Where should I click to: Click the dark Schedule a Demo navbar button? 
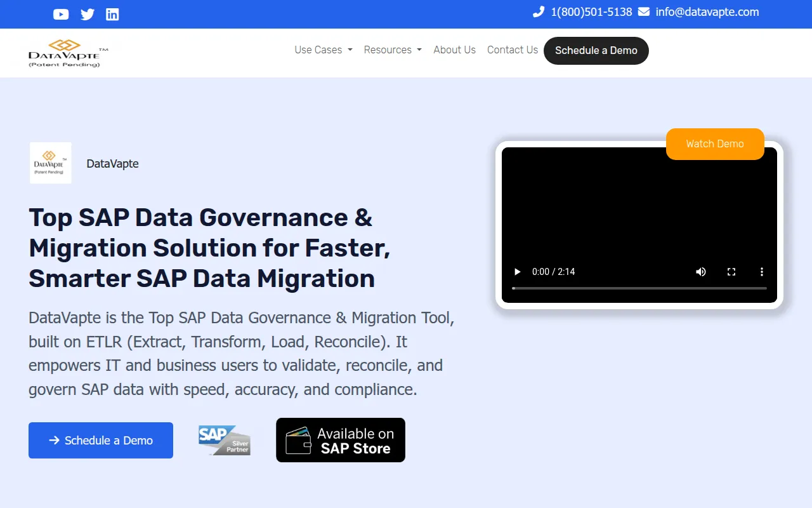596,51
